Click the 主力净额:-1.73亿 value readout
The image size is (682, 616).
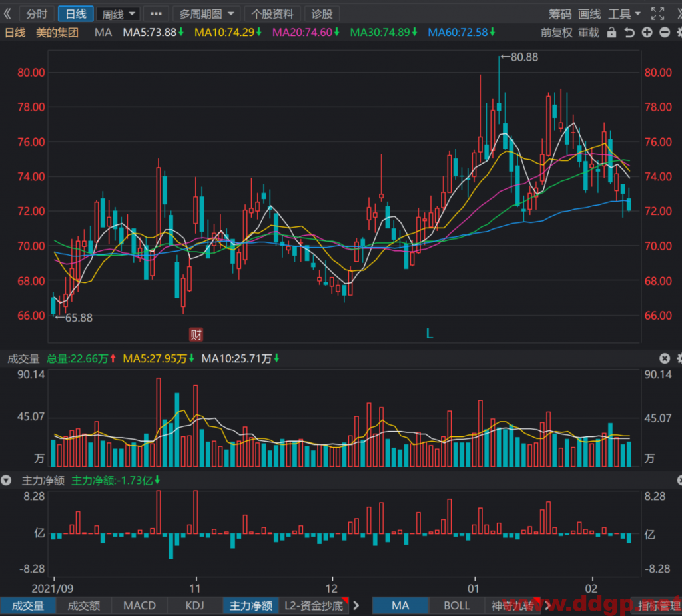[116, 481]
